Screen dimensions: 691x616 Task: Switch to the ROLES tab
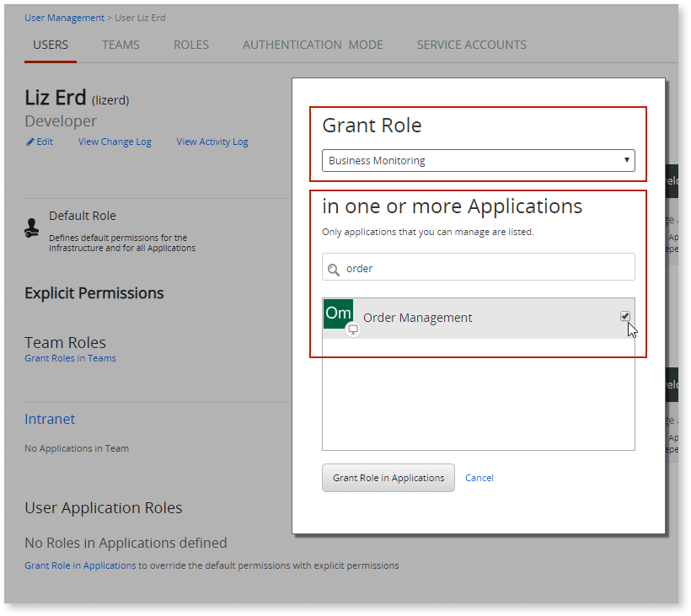(x=190, y=45)
